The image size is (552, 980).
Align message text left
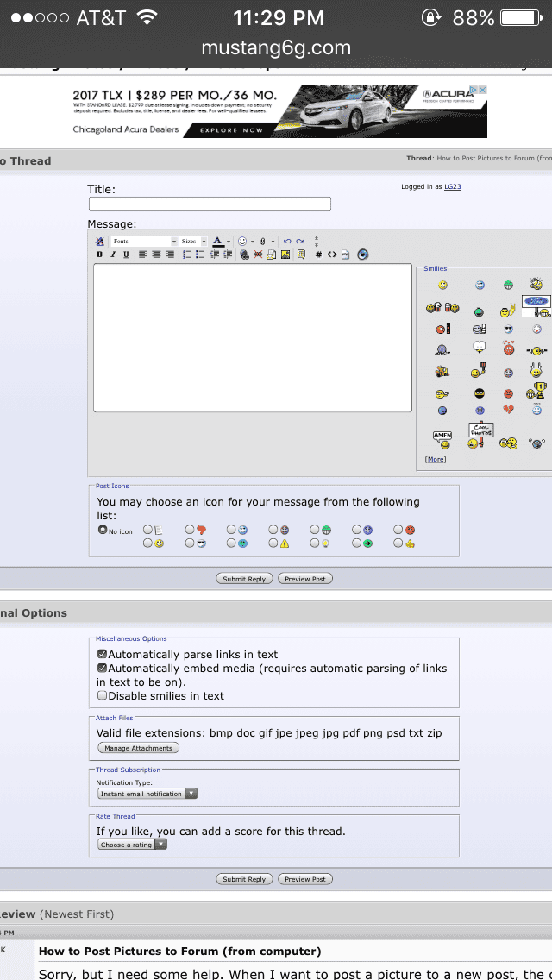pyautogui.click(x=143, y=254)
